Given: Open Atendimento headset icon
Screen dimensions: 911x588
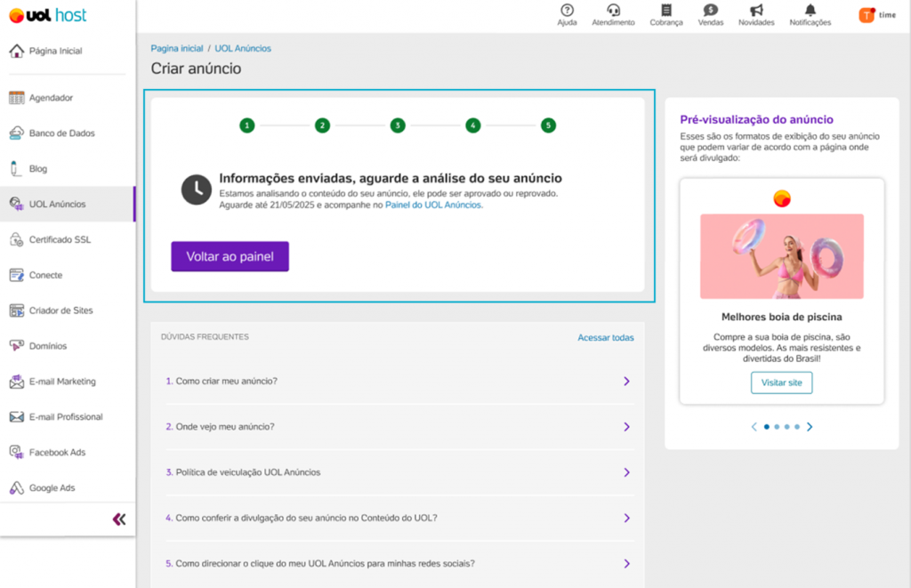Looking at the screenshot, I should click(613, 10).
